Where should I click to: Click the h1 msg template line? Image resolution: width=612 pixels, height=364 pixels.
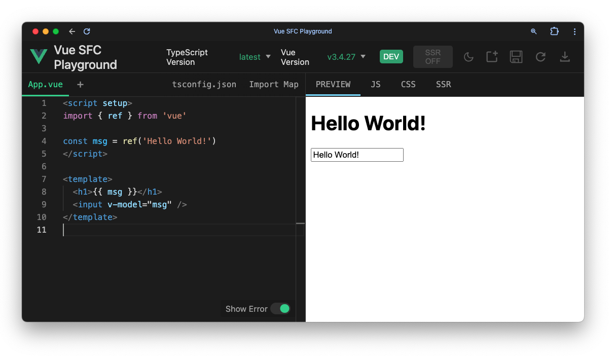click(117, 192)
